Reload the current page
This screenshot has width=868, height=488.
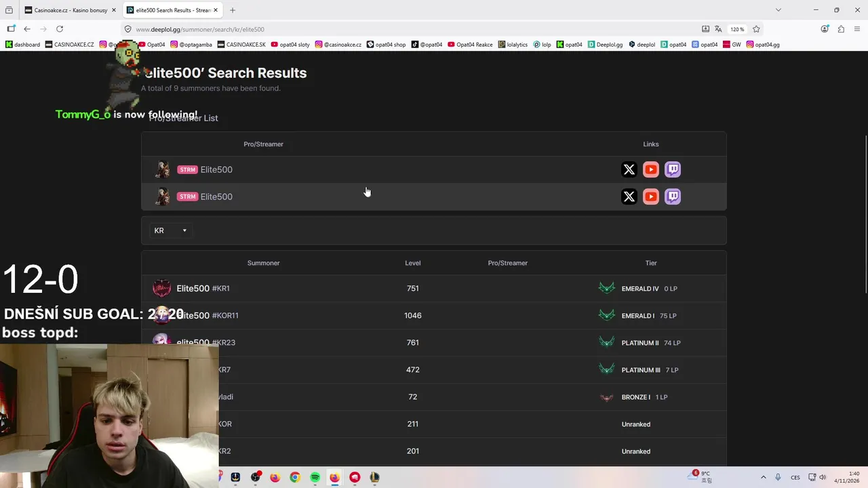pos(60,29)
